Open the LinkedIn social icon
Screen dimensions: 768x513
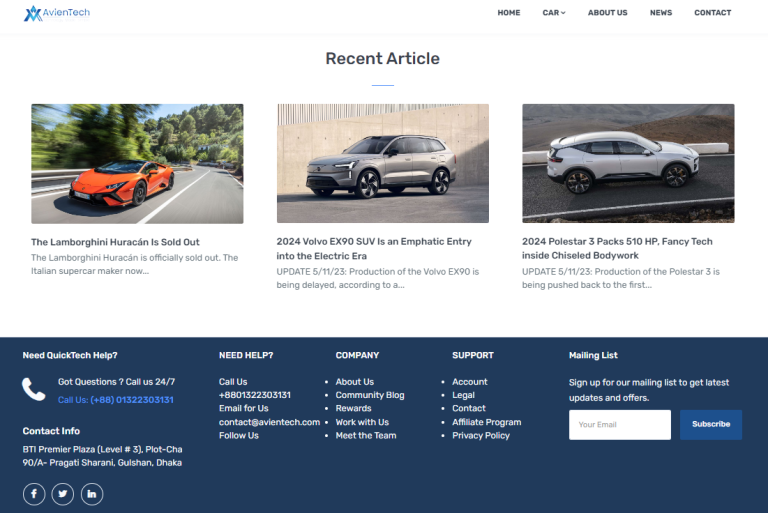point(92,494)
